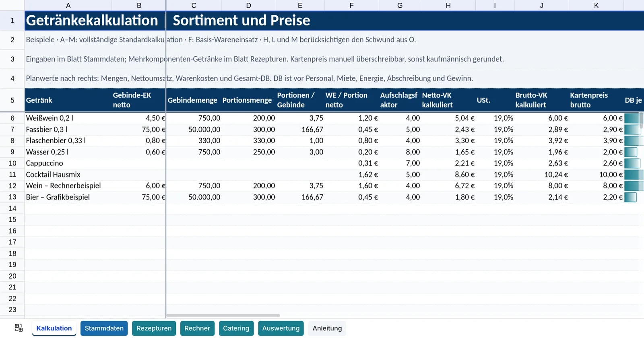
Task: Select the 'Fassbier 0,3 l' cell
Action: pos(68,130)
